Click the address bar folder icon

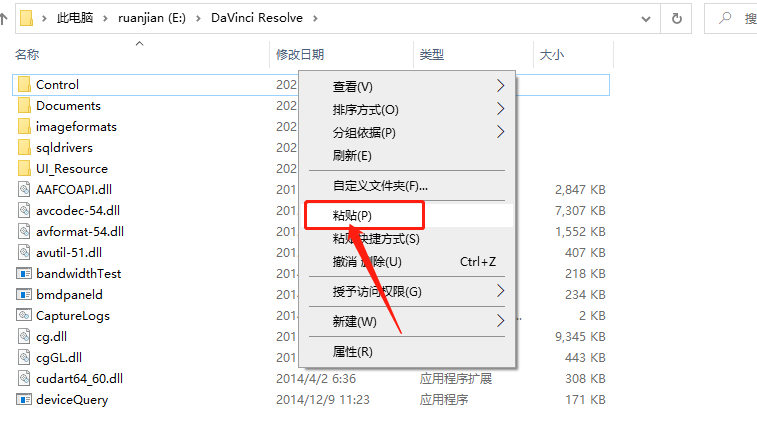click(27, 18)
